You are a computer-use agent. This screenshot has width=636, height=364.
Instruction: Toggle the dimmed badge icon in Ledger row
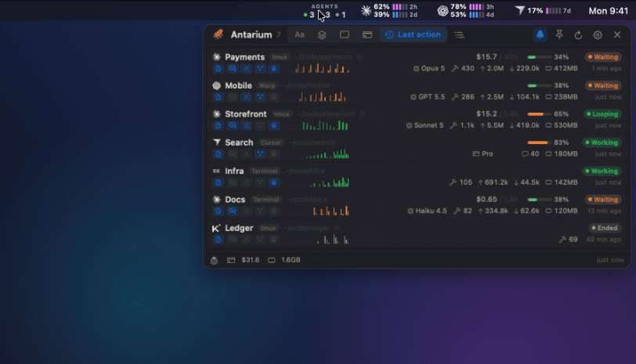[274, 240]
